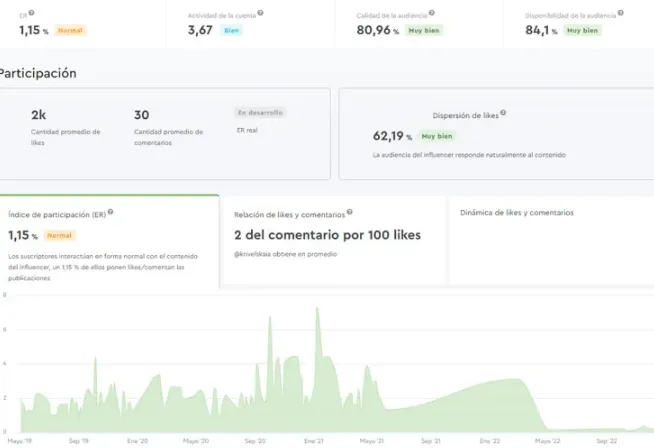Click the Sep '20 label on chart axis

[254, 440]
